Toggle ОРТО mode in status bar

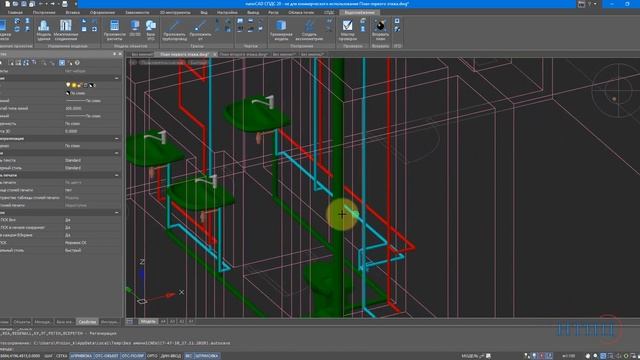click(x=152, y=356)
